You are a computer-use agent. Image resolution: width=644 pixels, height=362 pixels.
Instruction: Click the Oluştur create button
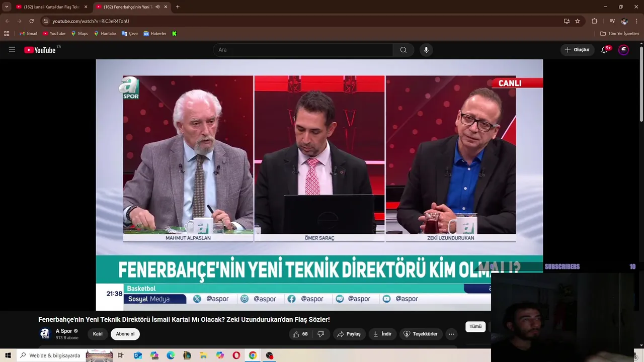click(x=577, y=50)
